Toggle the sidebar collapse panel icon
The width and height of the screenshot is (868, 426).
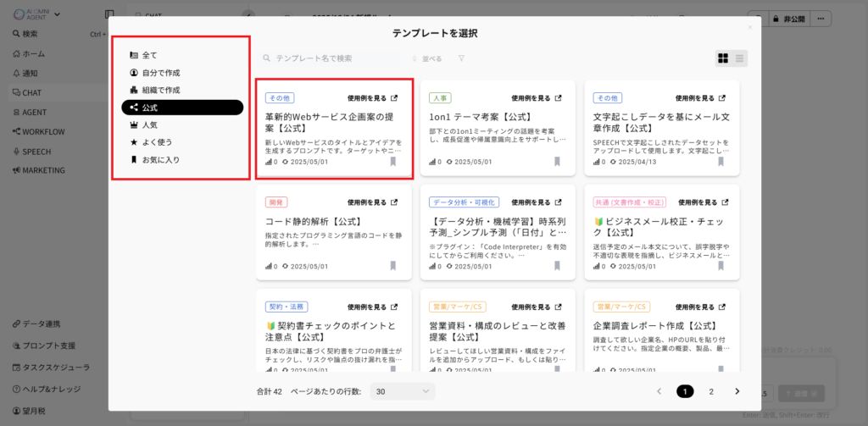coord(109,14)
